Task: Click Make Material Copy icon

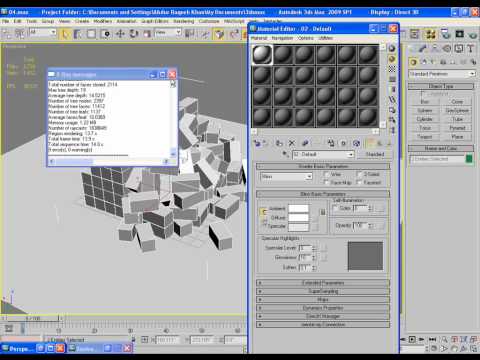Action: click(305, 143)
